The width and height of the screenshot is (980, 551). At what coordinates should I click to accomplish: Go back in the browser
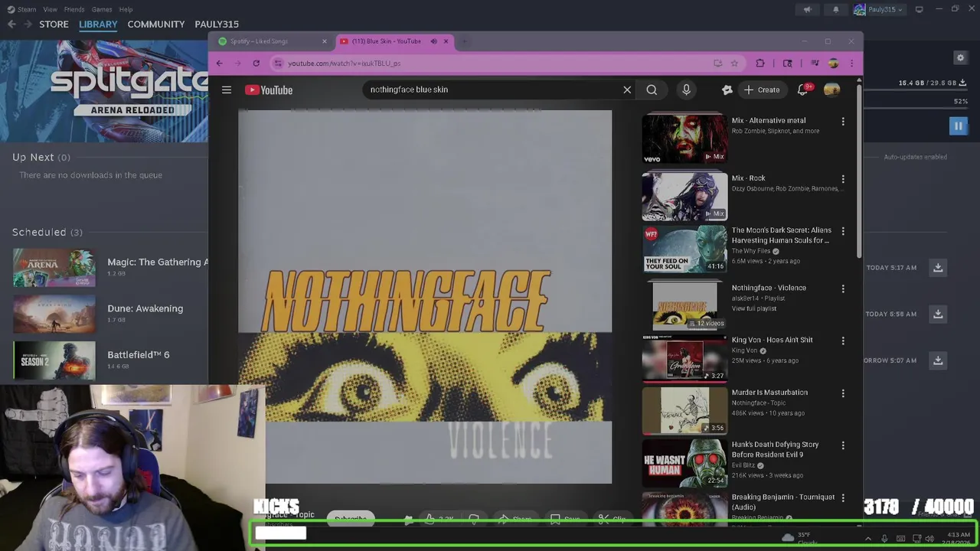[220, 64]
